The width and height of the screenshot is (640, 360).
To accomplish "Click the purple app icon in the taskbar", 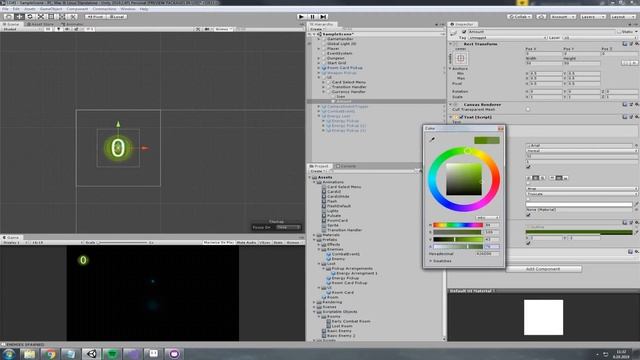I will tap(174, 353).
